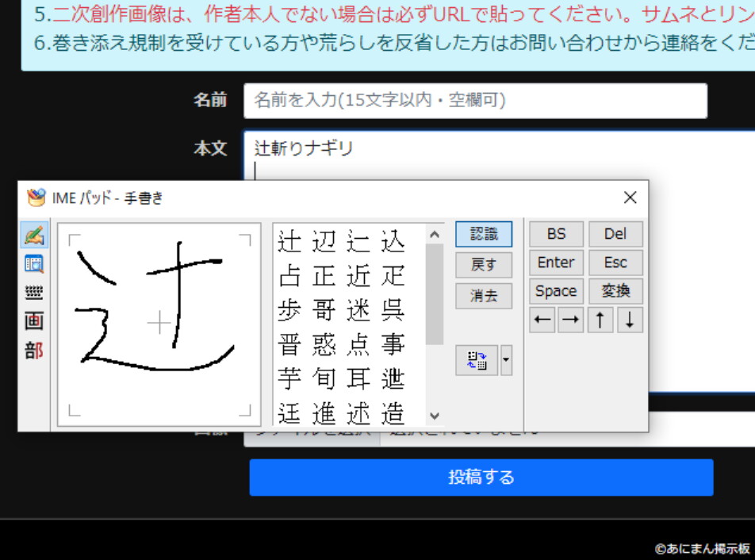Image resolution: width=755 pixels, height=560 pixels.
Task: Click the candidate view switch icon
Action: 477,361
